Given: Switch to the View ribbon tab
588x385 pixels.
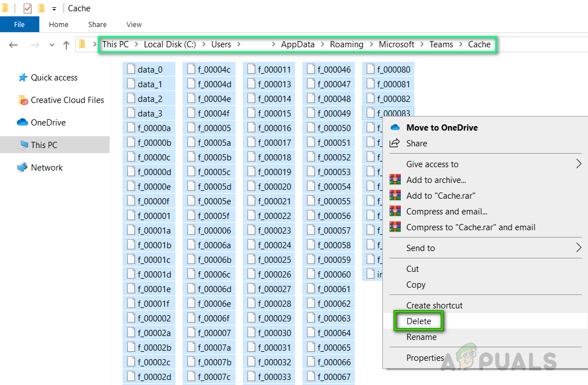Looking at the screenshot, I should 134,24.
